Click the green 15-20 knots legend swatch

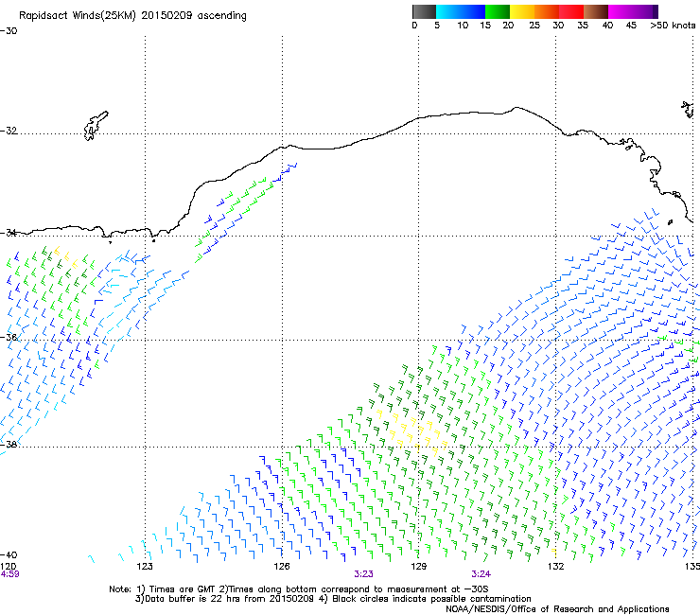498,11
